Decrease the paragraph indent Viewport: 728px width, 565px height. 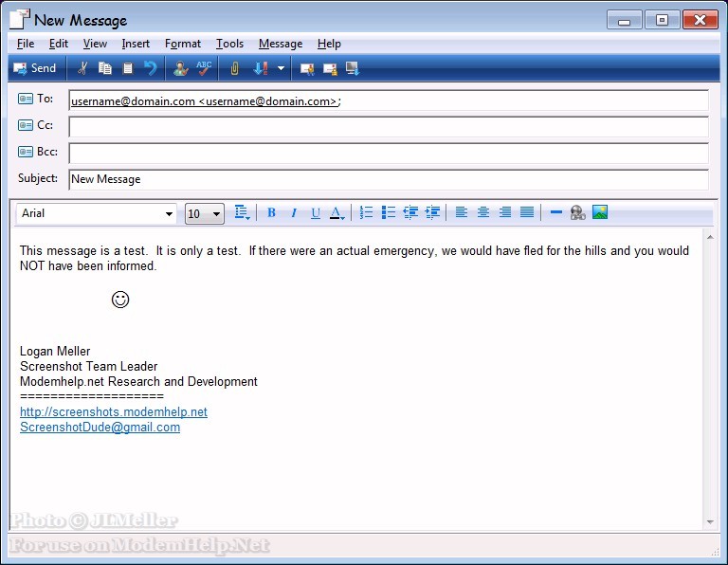pos(410,212)
